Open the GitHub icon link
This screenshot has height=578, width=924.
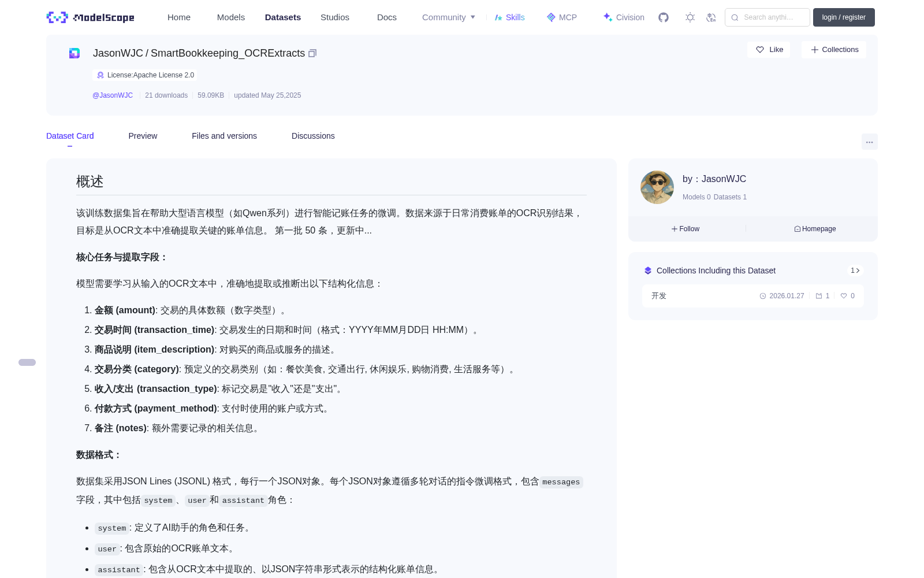(664, 17)
